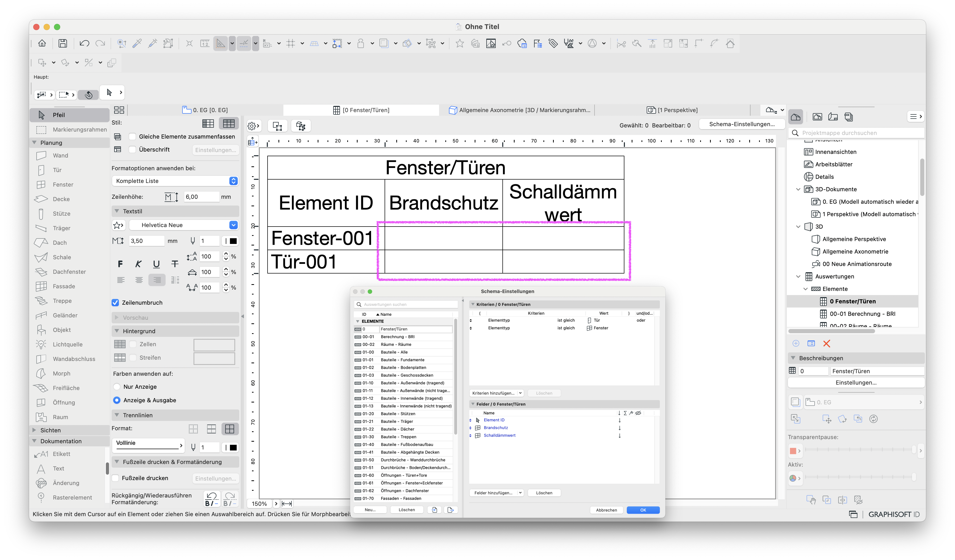The height and width of the screenshot is (560, 955).
Task: Select the Tür tool
Action: [69, 170]
